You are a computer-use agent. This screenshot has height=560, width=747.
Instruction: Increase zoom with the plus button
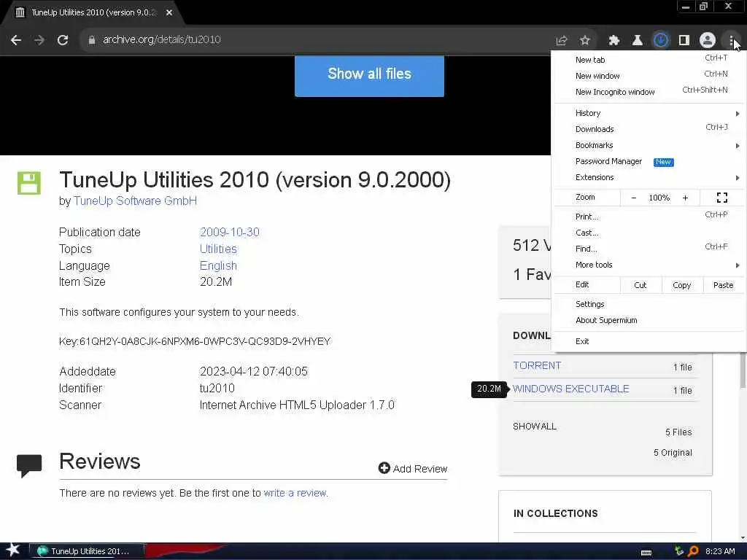click(685, 198)
